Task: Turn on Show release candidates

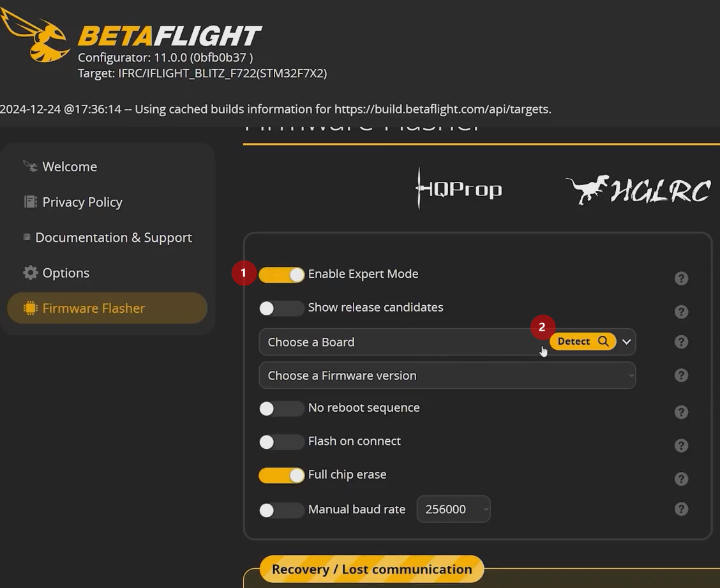Action: [x=281, y=308]
